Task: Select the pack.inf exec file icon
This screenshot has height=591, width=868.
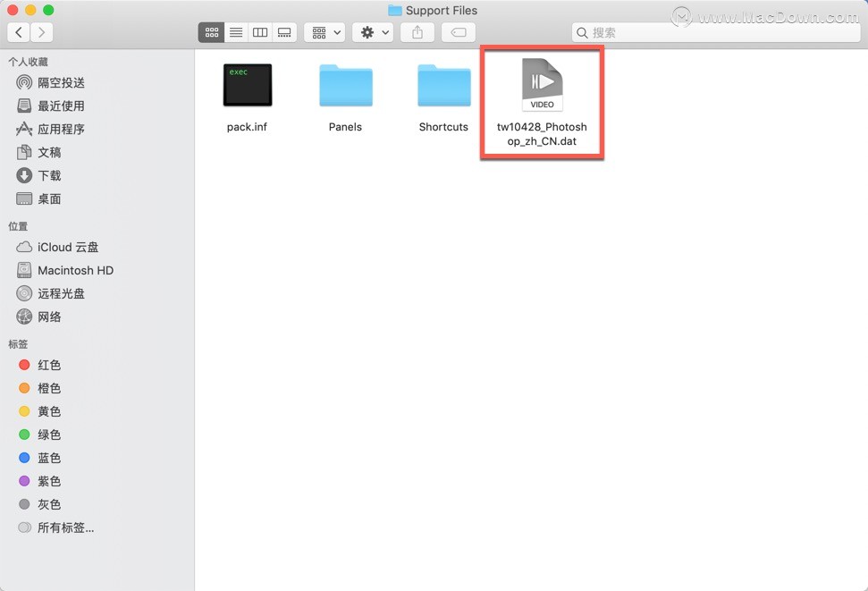Action: [x=248, y=85]
